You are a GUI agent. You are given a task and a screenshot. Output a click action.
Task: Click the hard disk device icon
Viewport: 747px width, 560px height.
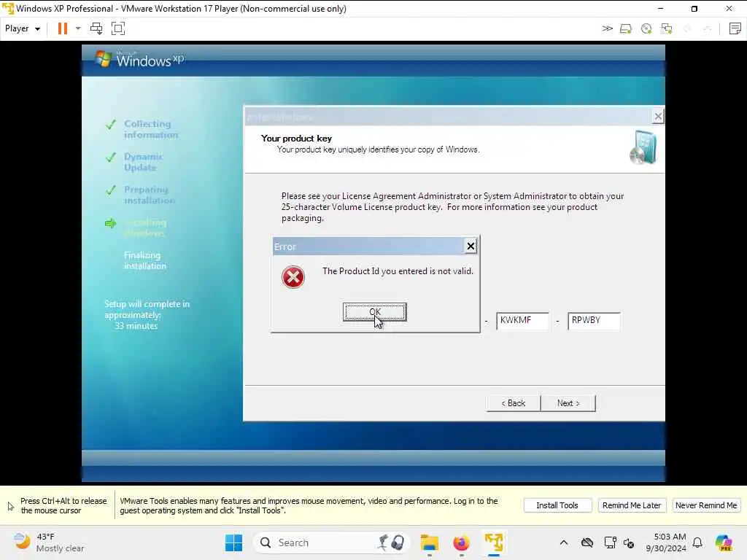pos(625,29)
